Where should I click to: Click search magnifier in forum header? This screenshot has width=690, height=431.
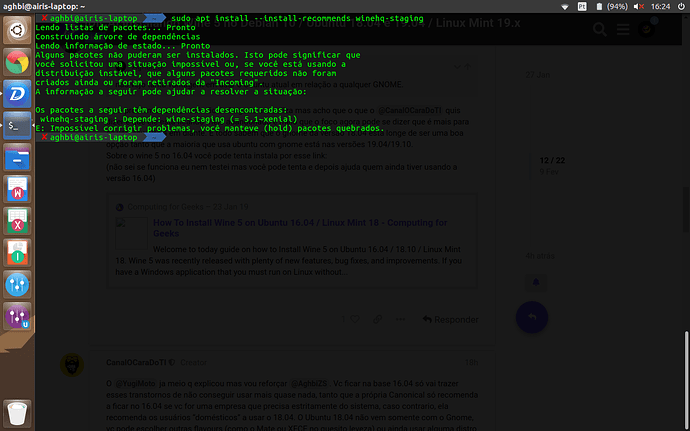[x=599, y=29]
